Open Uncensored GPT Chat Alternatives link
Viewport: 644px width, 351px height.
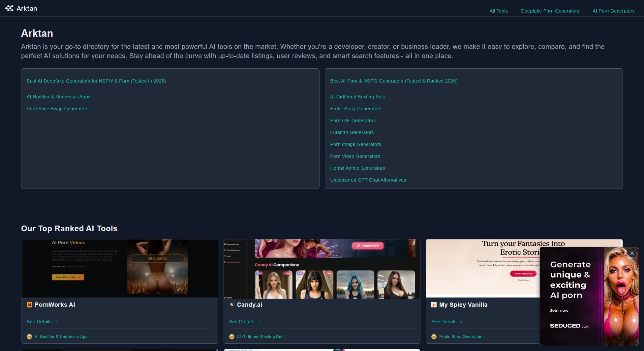[x=368, y=180]
